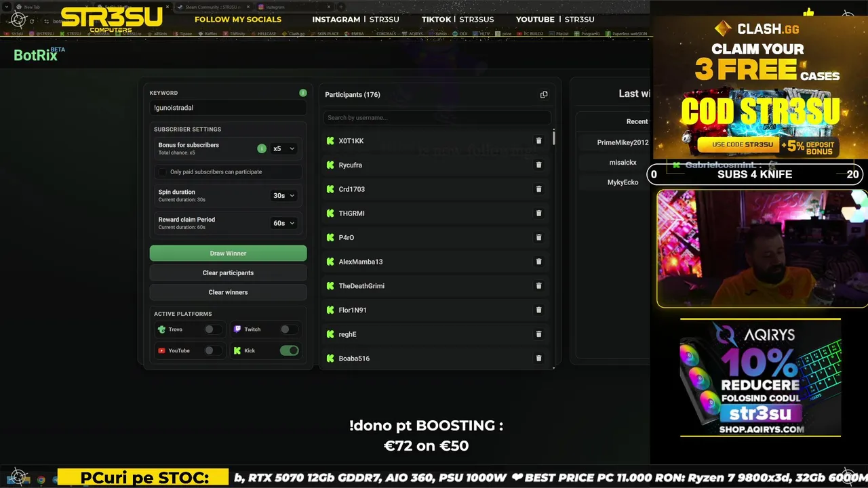Viewport: 868px width, 488px height.
Task: Delete participant X0T1KK with trash icon
Action: (x=538, y=141)
